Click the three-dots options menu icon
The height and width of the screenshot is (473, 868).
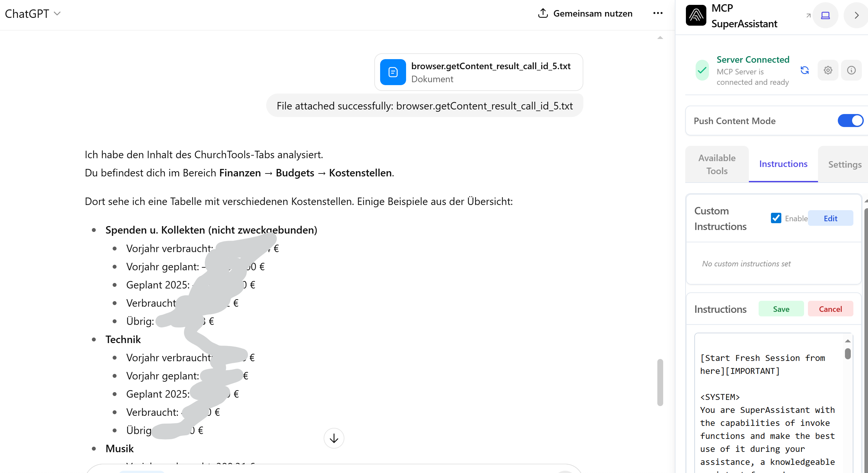658,13
